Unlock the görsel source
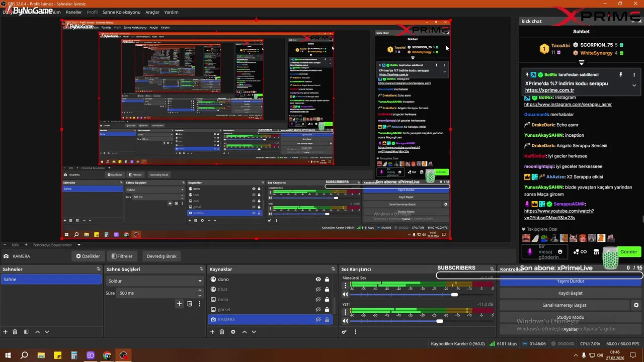 327,310
